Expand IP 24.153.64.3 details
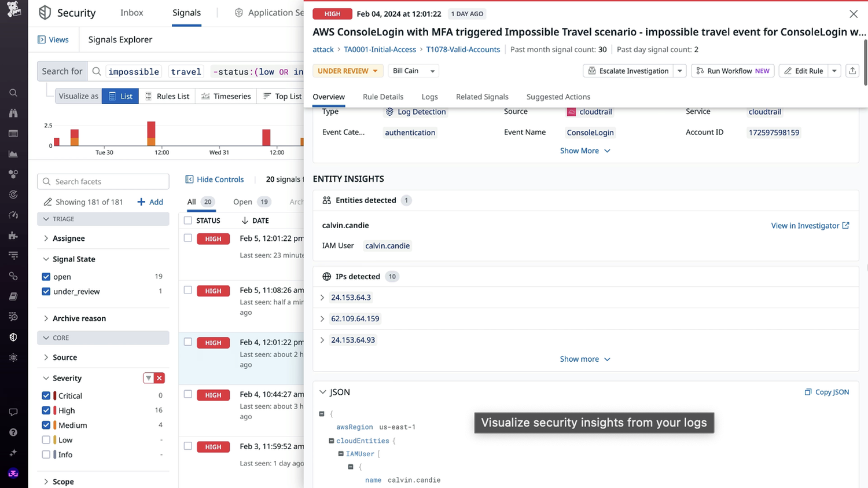 [x=322, y=298]
